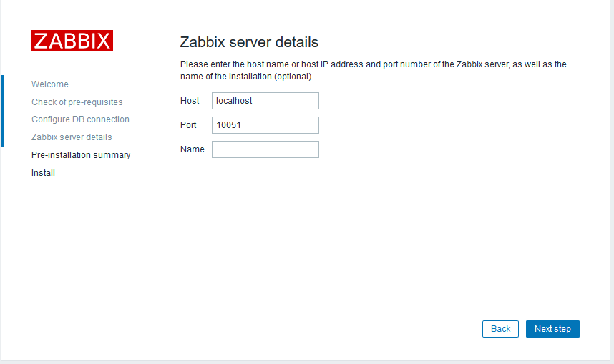This screenshot has height=364, width=614.
Task: Proceed with the Next step button
Action: 552,329
